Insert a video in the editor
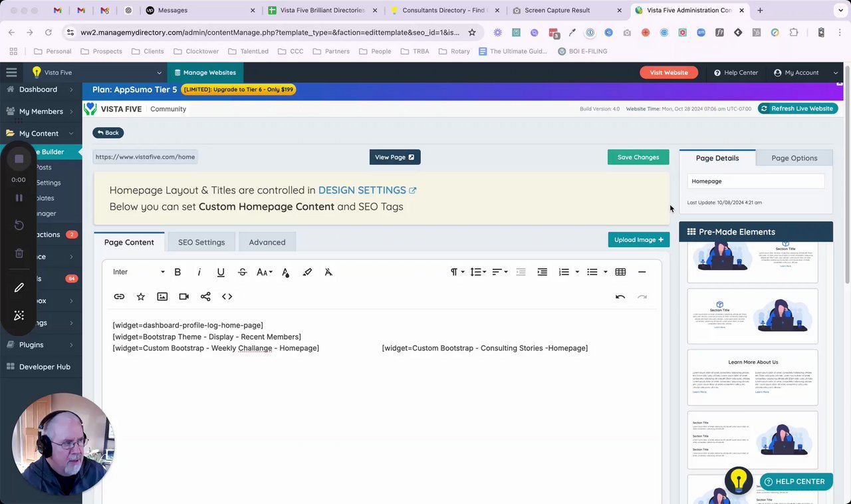This screenshot has width=851, height=504. (184, 297)
